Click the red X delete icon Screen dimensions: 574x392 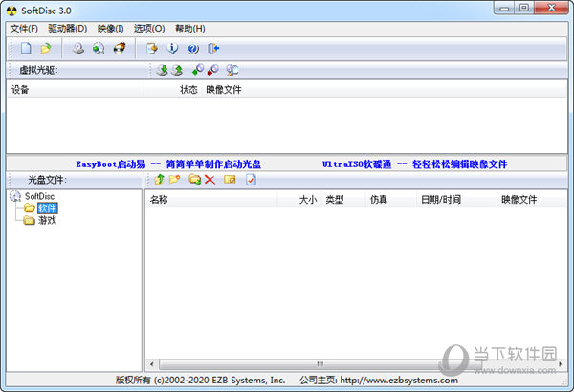(x=210, y=180)
